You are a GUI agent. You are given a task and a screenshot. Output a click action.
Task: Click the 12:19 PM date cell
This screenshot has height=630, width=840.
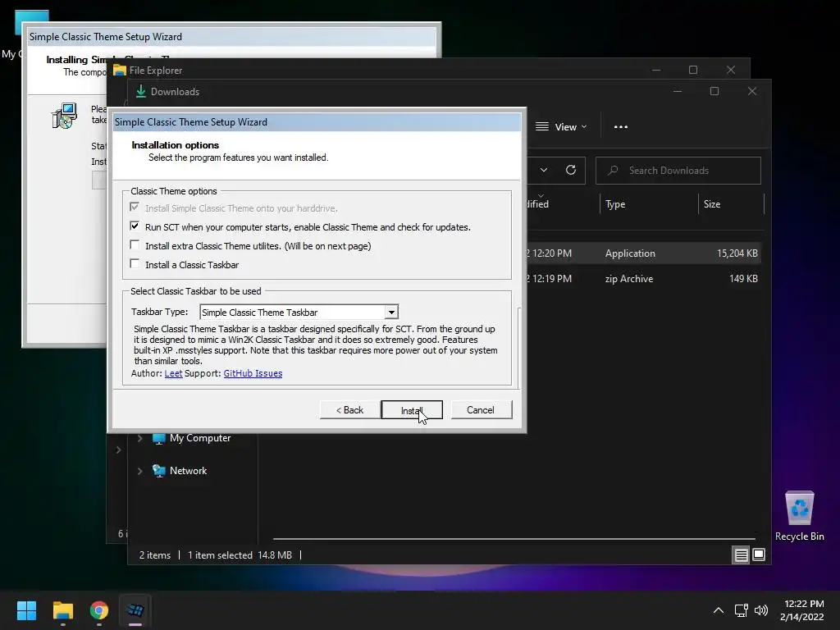point(550,279)
